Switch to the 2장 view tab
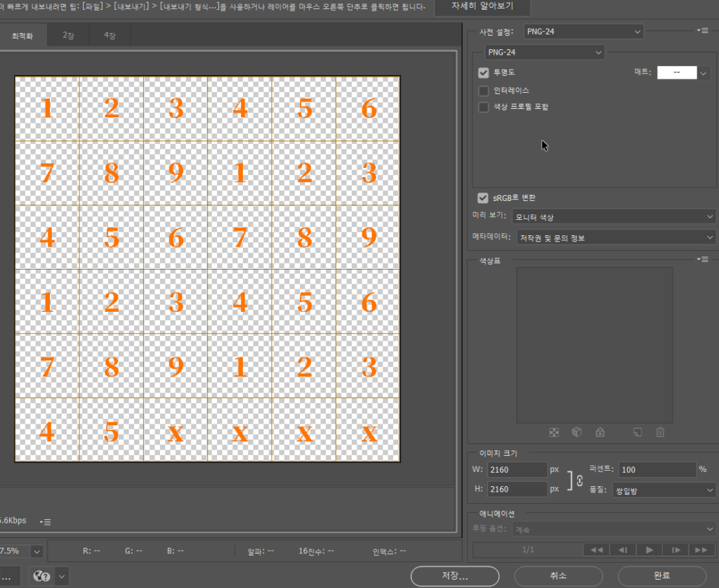The width and height of the screenshot is (719, 588). click(68, 35)
